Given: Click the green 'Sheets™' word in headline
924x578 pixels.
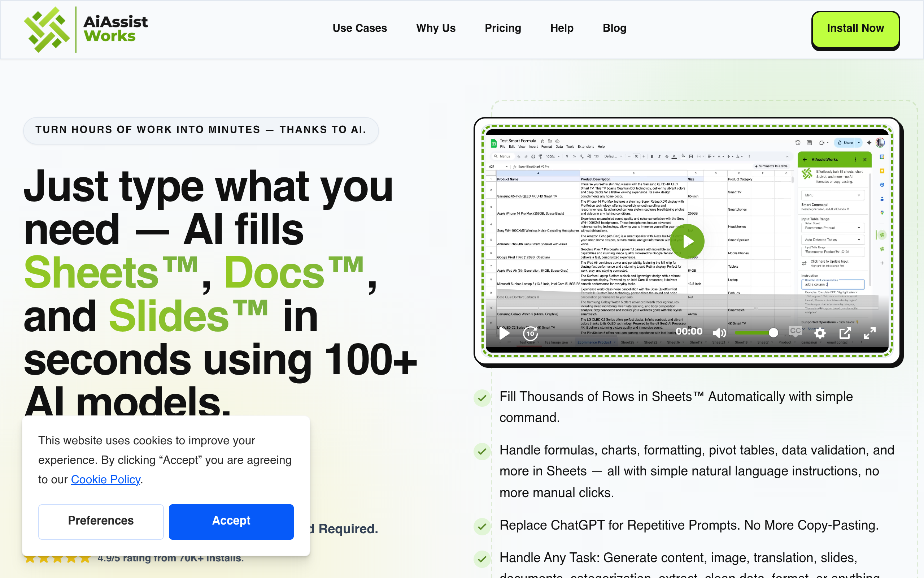Looking at the screenshot, I should (111, 272).
